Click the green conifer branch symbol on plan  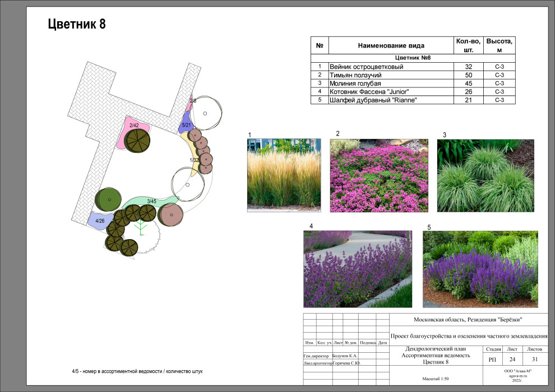click(x=141, y=228)
